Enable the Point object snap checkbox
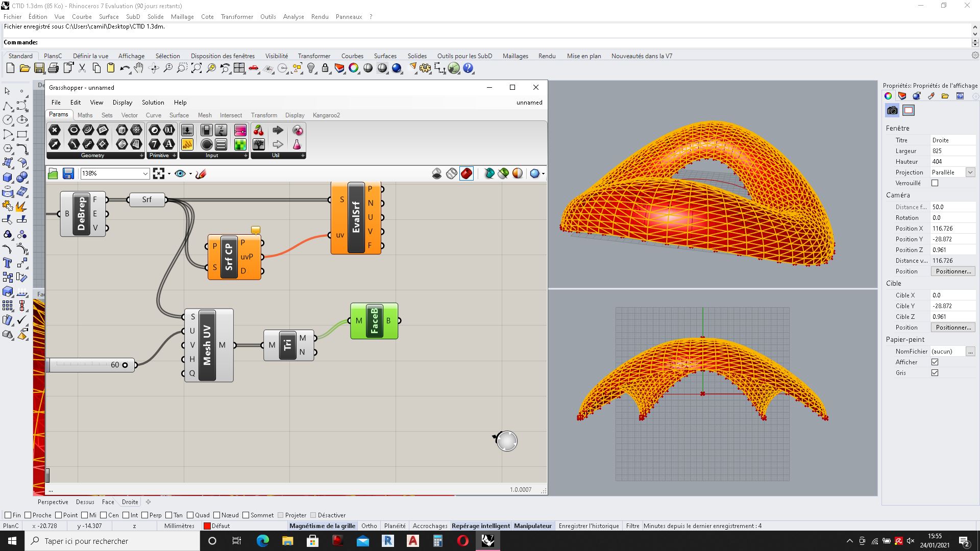The height and width of the screenshot is (551, 980). point(58,515)
